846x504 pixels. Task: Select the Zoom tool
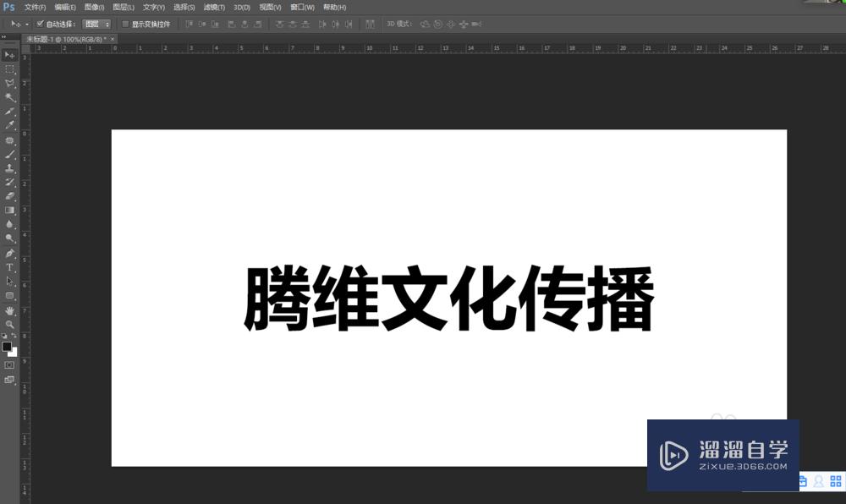click(x=9, y=325)
